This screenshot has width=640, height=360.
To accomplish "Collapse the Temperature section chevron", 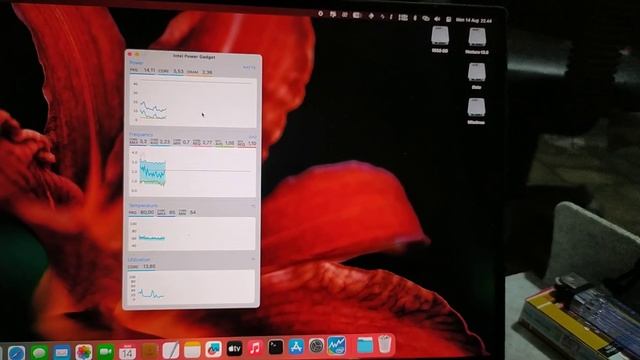I will tap(253, 206).
